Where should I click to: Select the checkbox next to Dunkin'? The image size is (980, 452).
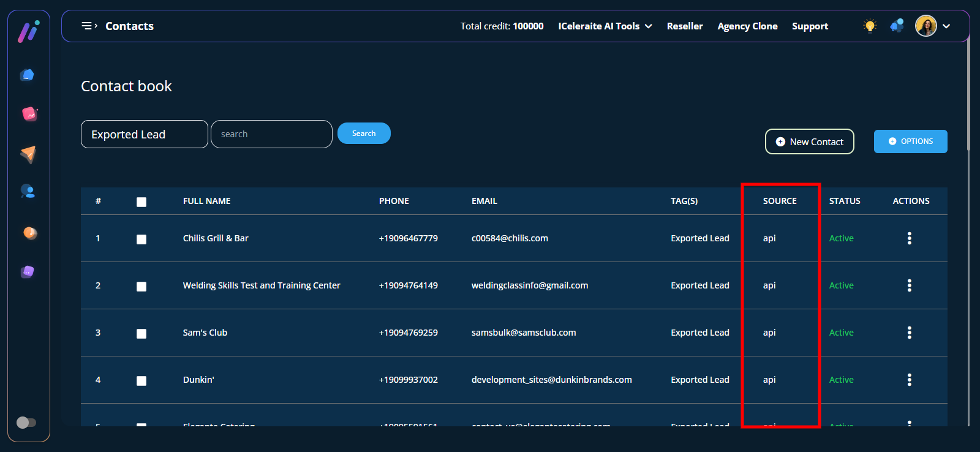point(141,381)
